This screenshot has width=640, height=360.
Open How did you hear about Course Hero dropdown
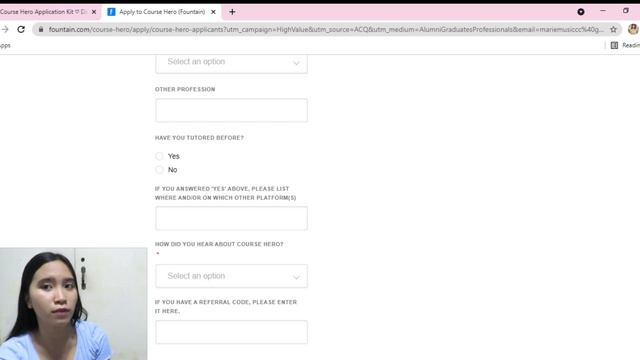point(231,276)
